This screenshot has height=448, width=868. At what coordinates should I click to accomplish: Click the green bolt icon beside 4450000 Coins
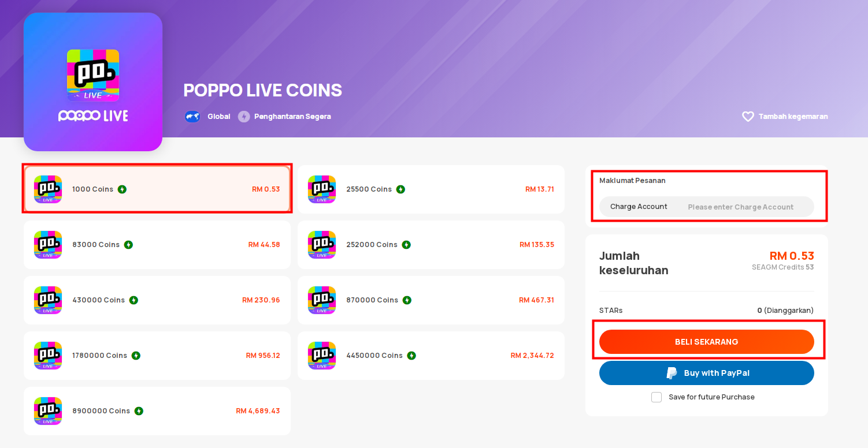[411, 356]
